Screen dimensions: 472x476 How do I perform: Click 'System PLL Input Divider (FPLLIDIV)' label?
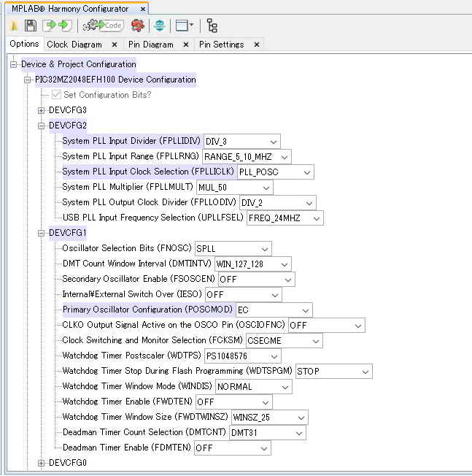point(131,141)
